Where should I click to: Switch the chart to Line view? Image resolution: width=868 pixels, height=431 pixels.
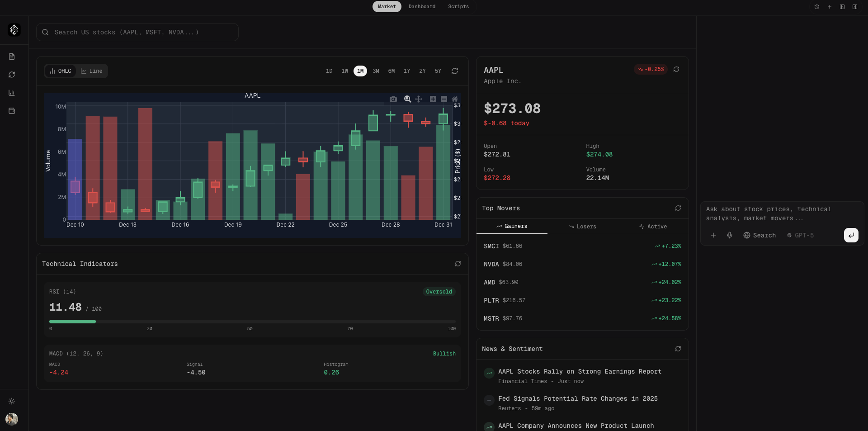92,71
